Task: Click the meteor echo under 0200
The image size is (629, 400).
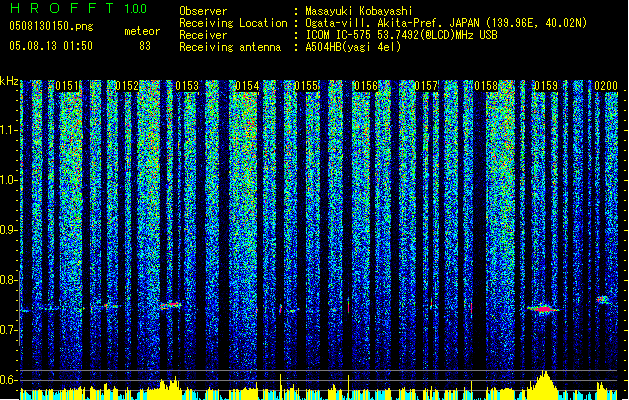Action: click(602, 300)
